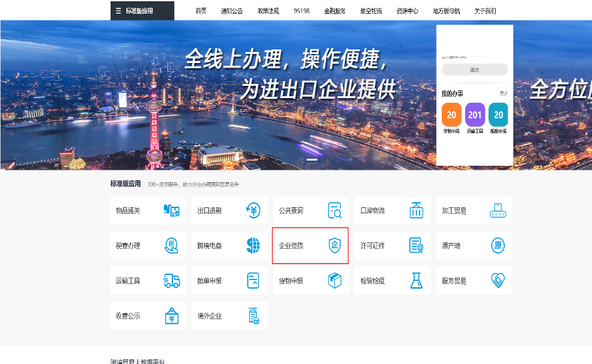Click the 物品通关 tile icon
Viewport: 592px width, 364px height.
172,211
